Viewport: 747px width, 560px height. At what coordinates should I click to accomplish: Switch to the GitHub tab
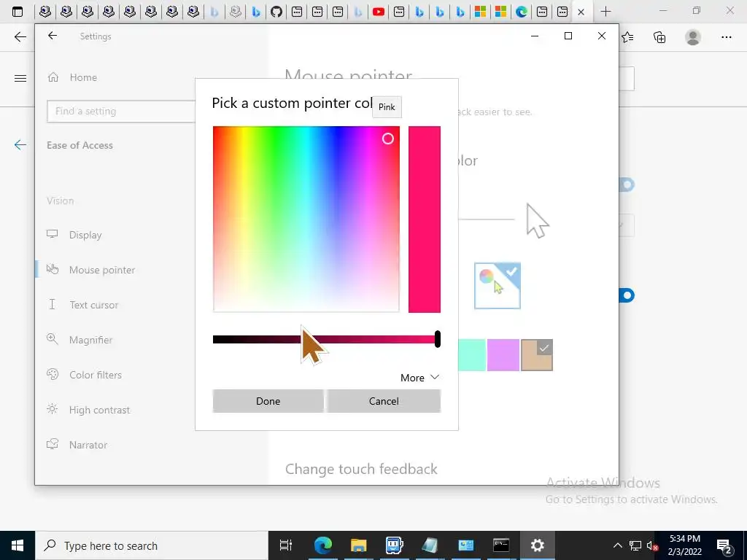click(276, 12)
